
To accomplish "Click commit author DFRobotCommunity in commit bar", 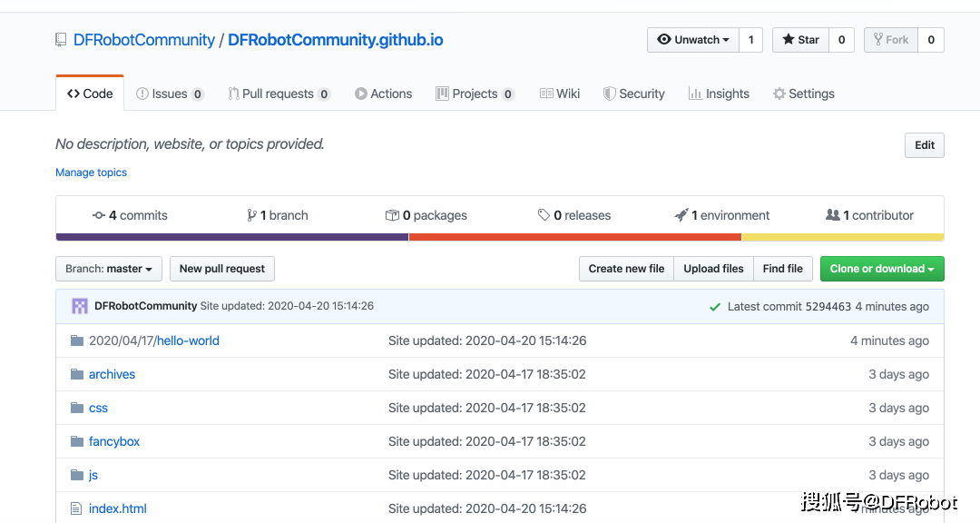I will click(145, 306).
